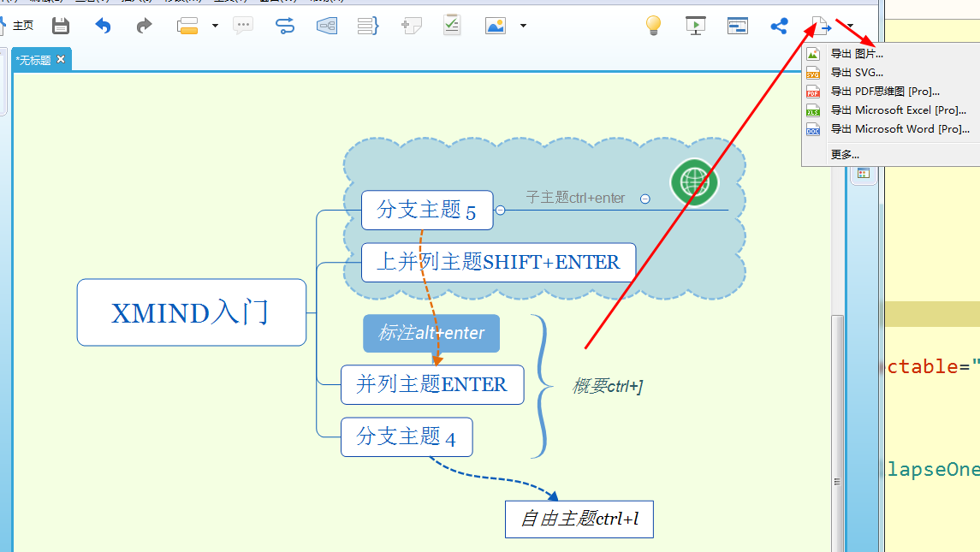Start presentation mode
The width and height of the screenshot is (980, 552).
696,26
